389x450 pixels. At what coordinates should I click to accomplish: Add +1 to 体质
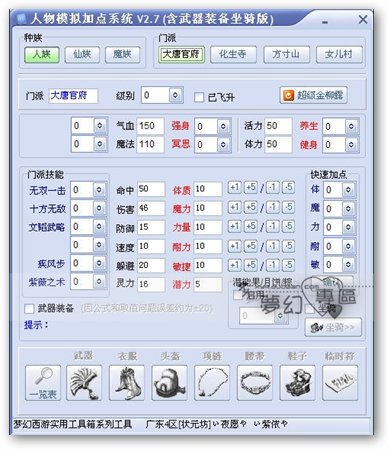[235, 188]
